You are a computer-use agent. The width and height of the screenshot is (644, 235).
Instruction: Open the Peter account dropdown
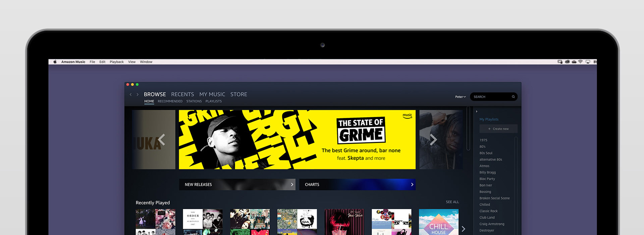click(x=460, y=97)
